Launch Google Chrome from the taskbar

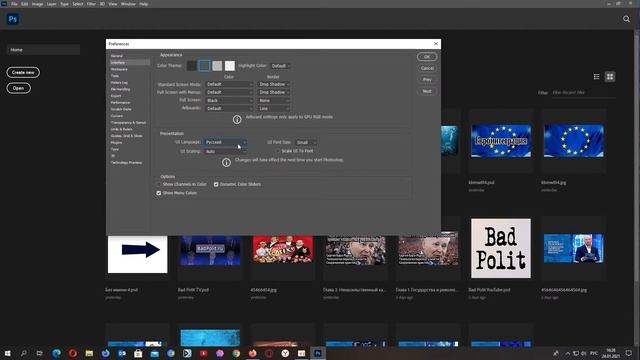pyautogui.click(x=236, y=353)
